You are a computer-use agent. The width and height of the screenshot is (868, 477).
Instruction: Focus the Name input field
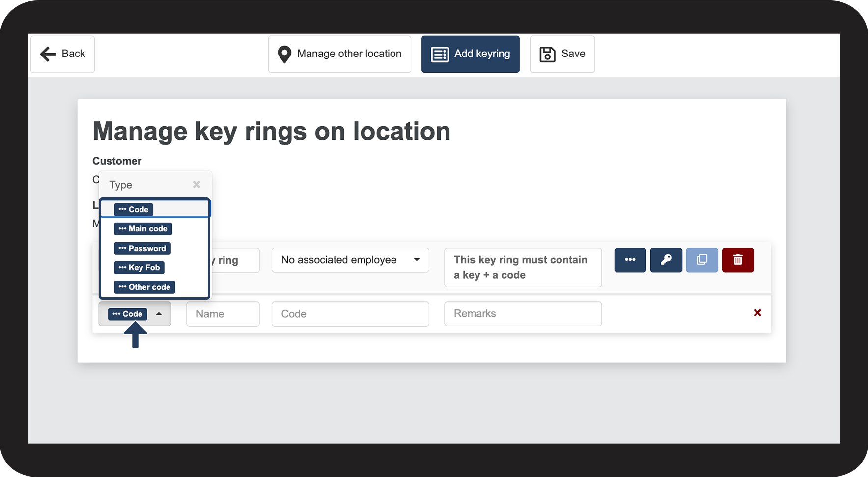223,314
